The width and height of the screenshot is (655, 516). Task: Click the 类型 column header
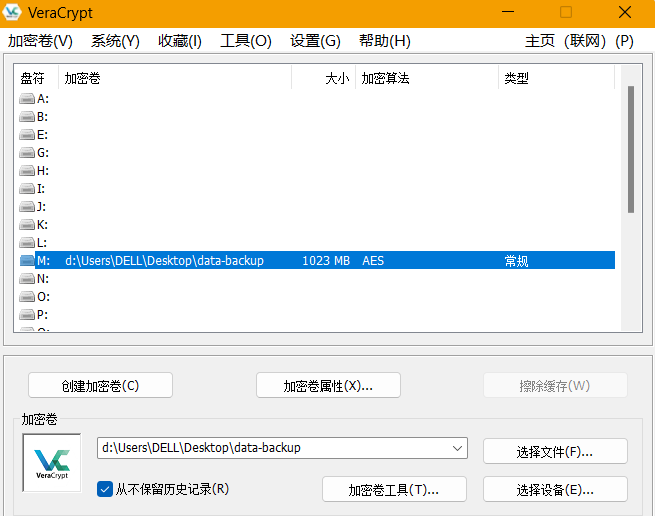tap(556, 78)
